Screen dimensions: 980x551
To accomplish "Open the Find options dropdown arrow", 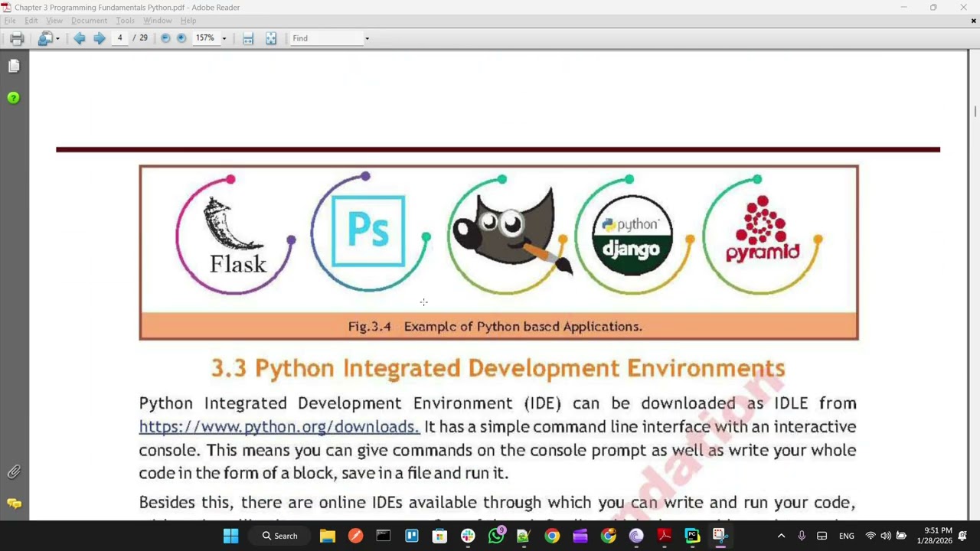I will [367, 38].
